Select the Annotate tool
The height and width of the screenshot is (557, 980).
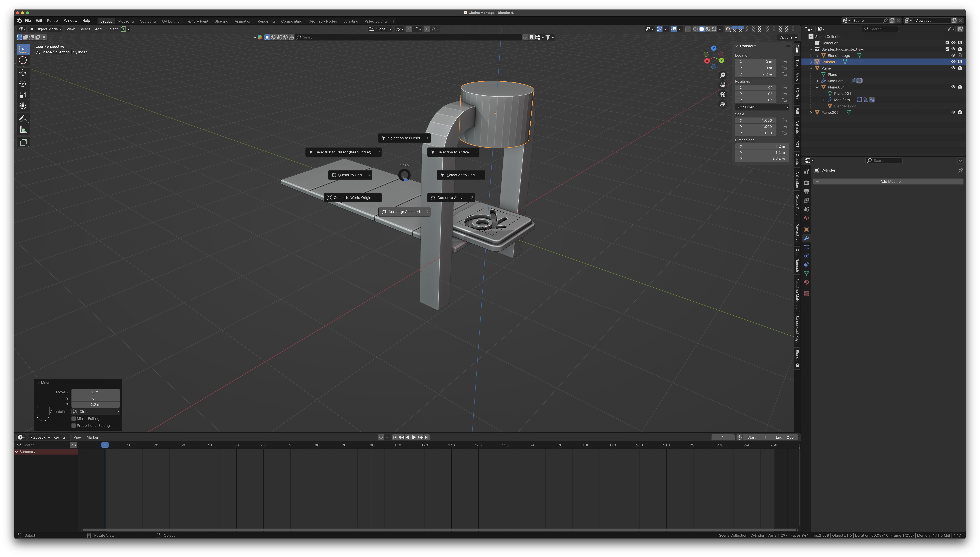[23, 119]
